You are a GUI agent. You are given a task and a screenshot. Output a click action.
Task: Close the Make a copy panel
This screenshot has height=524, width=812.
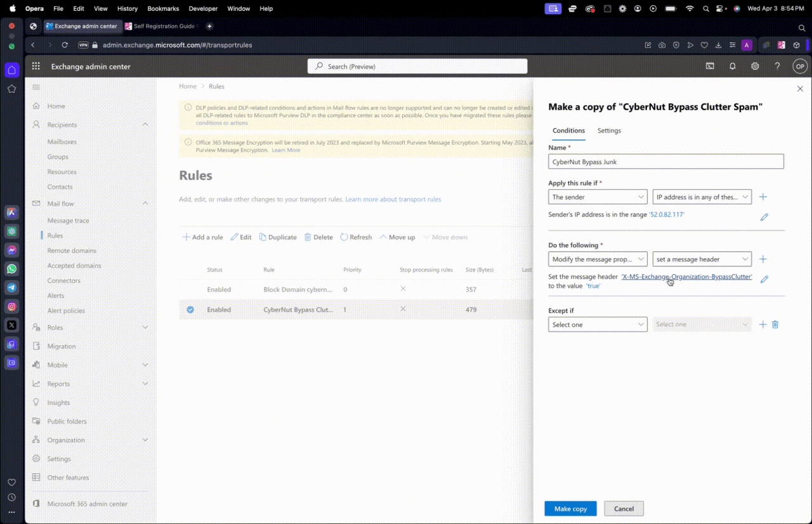(800, 89)
